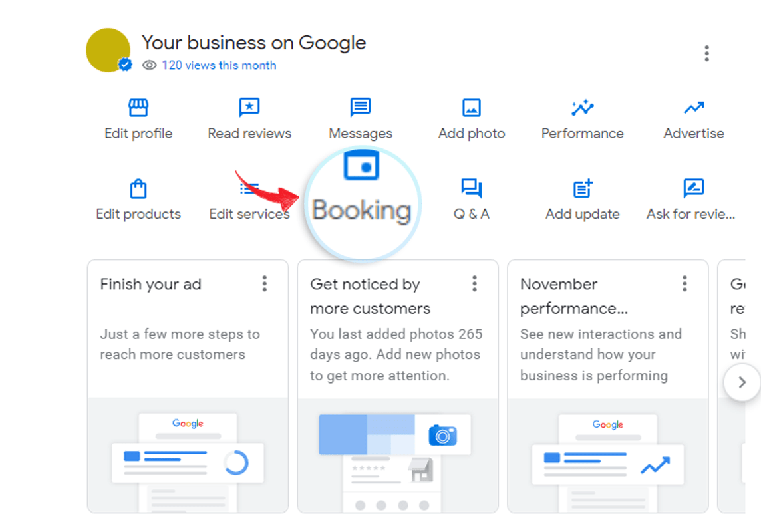Image resolution: width=761 pixels, height=532 pixels.
Task: Open Edit products shopping bag icon
Action: (138, 189)
